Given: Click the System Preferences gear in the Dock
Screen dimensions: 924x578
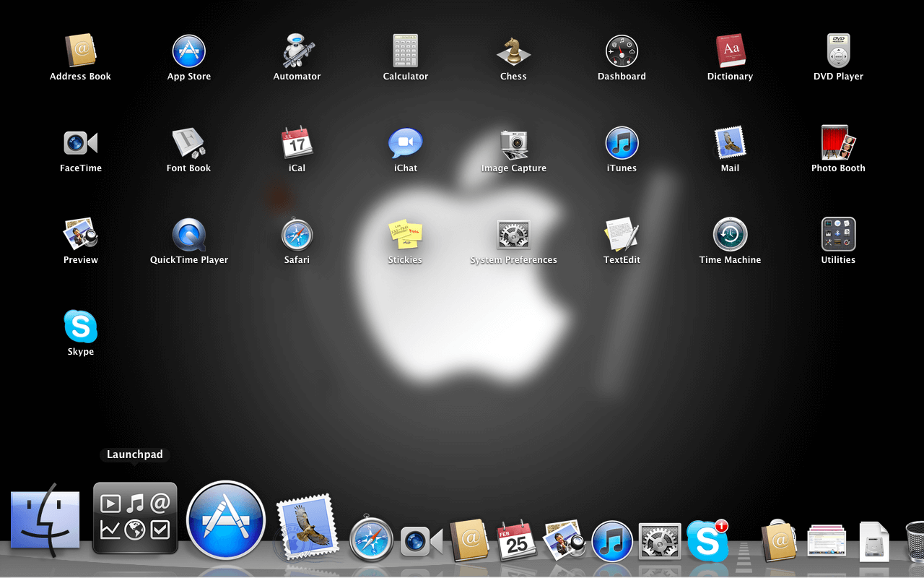Looking at the screenshot, I should tap(660, 541).
